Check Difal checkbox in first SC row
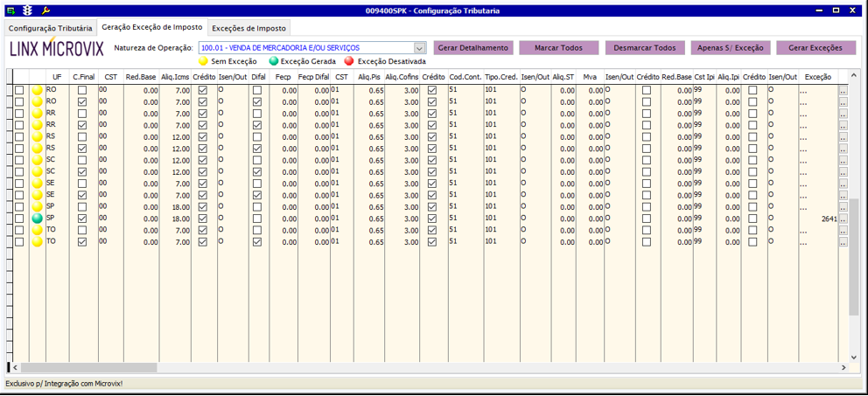The image size is (868, 396). pos(257,161)
